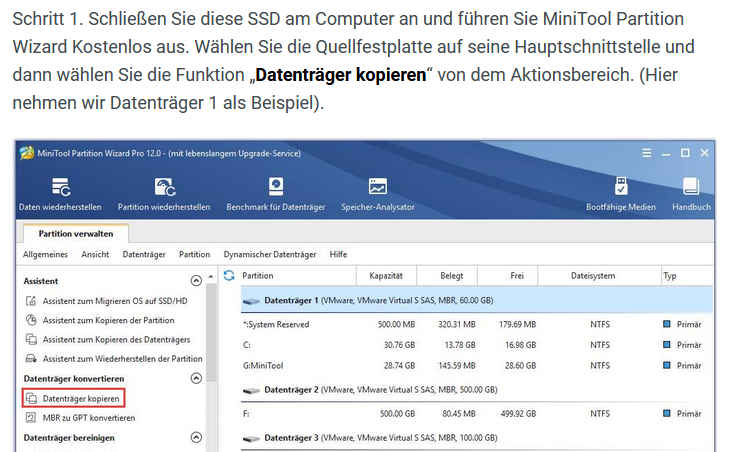Click icon for Assistent zum Kopieren des Datenträgers
The image size is (755, 452).
coord(31,339)
